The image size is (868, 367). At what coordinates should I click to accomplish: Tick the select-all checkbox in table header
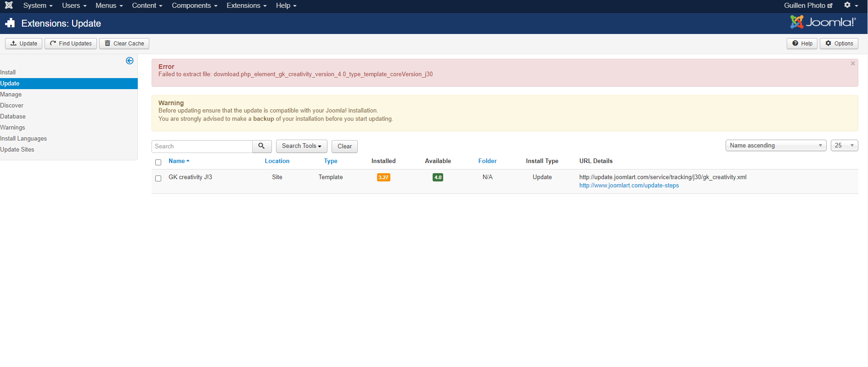(158, 162)
